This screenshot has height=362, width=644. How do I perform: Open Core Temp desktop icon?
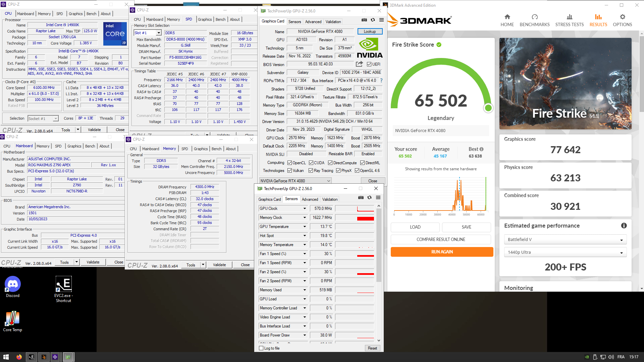point(12,321)
